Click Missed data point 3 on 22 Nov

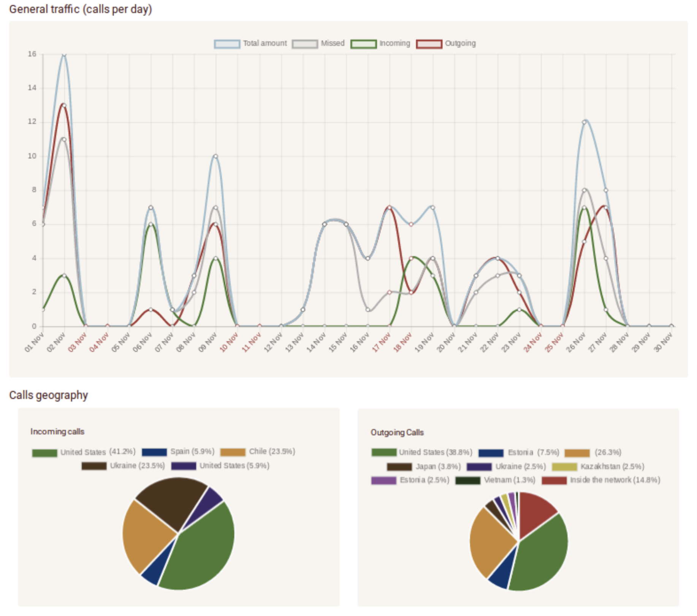tap(498, 276)
